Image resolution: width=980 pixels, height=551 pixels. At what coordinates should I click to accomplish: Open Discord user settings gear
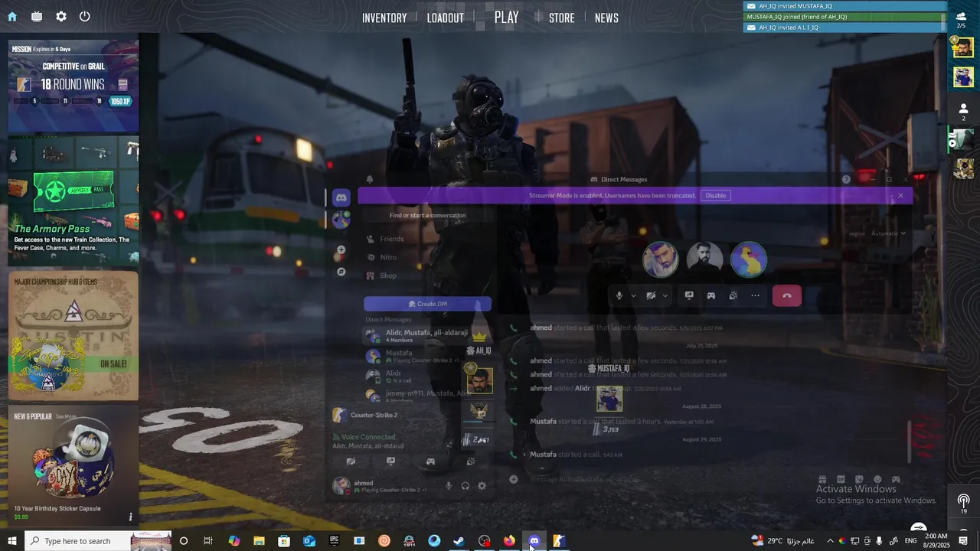[x=482, y=486]
